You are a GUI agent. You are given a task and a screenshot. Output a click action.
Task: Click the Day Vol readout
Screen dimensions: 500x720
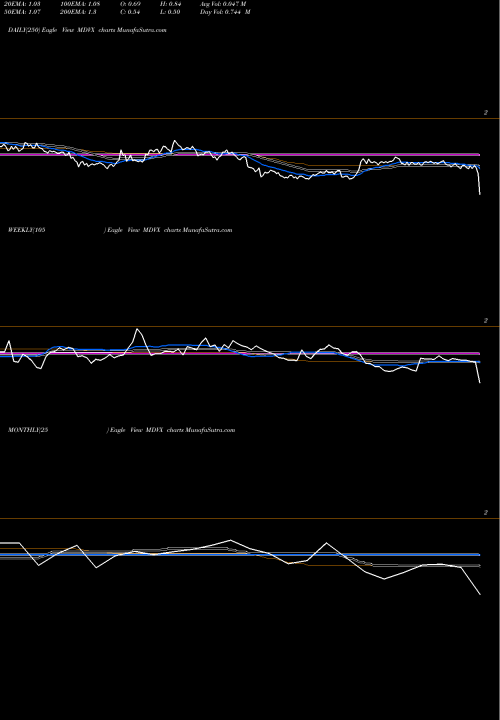[x=225, y=12]
